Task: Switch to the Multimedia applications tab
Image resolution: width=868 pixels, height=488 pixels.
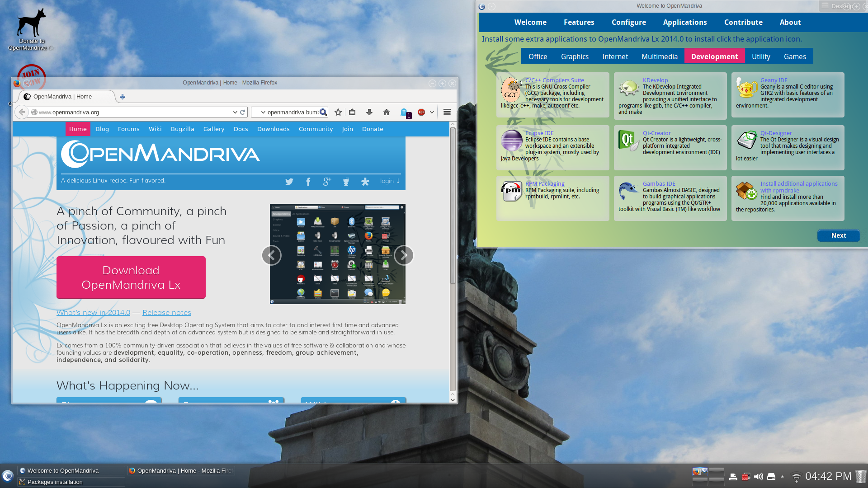Action: tap(660, 56)
